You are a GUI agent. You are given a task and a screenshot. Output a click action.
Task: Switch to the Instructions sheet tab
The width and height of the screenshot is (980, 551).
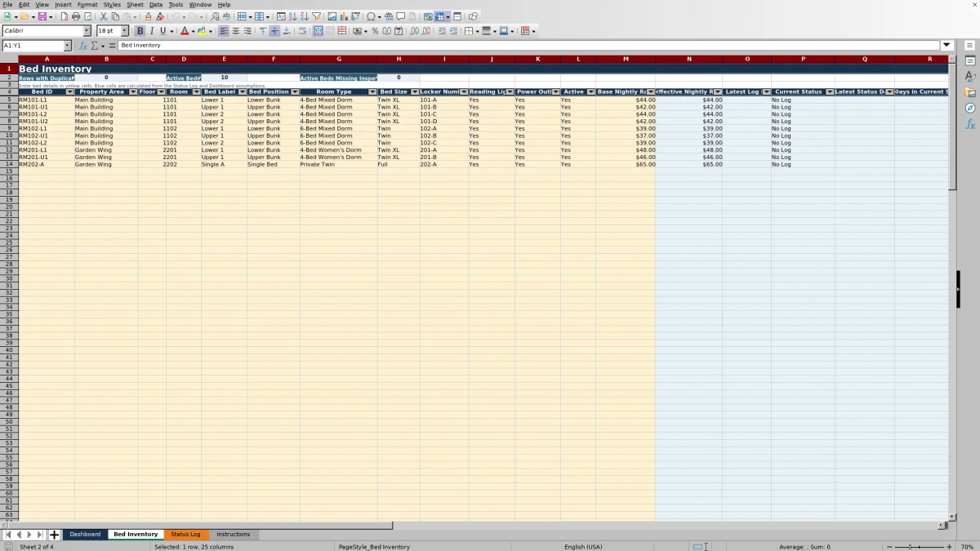pos(234,535)
